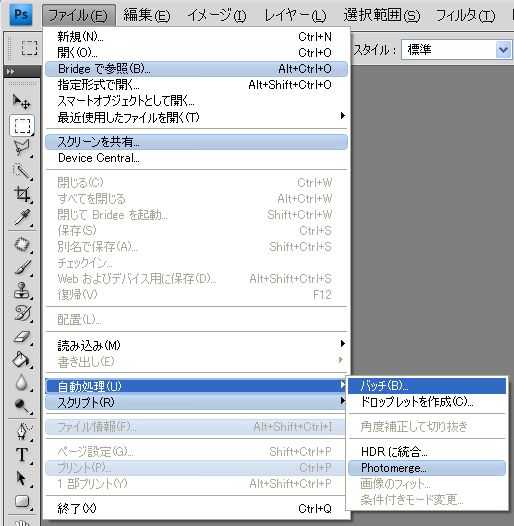514x526 pixels.
Task: Choose Device Central... menu item
Action: (197, 158)
